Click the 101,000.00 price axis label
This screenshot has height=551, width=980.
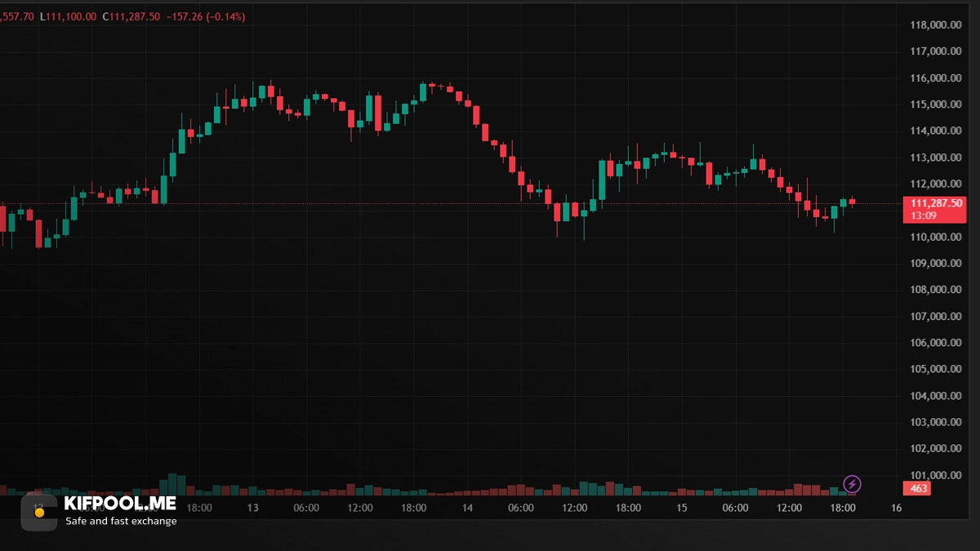935,475
